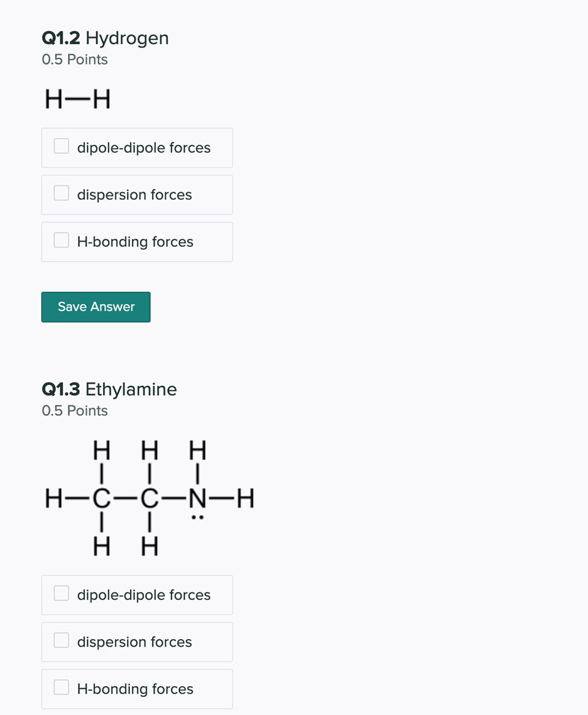Click the 0.5 Points label under Q1.2
The height and width of the screenshot is (715, 588).
point(75,59)
